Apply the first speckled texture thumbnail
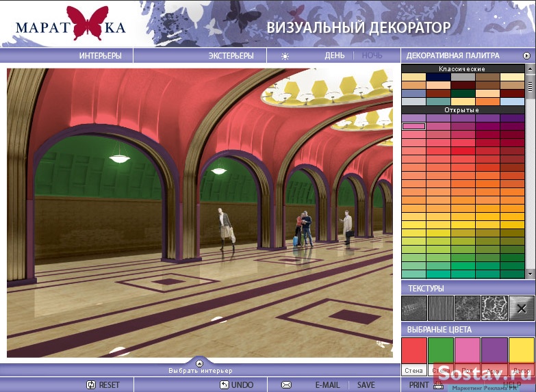 click(414, 309)
